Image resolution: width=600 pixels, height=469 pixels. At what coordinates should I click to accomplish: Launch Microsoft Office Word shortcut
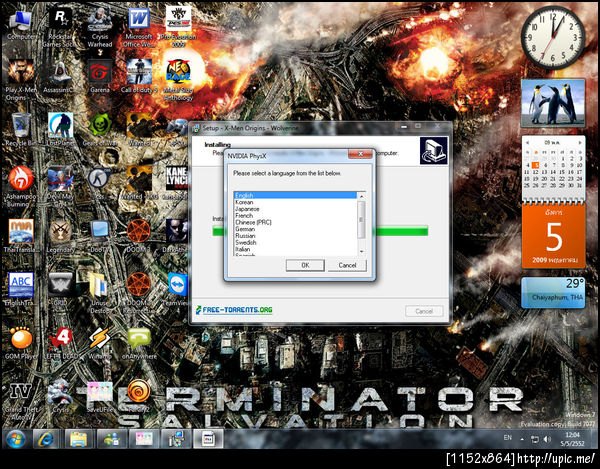pyautogui.click(x=139, y=28)
